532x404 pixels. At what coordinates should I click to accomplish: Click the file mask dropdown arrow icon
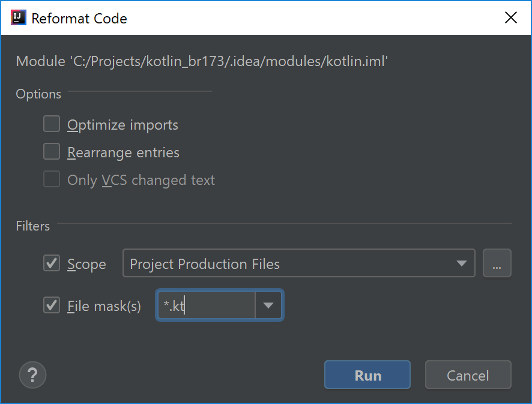pos(268,305)
